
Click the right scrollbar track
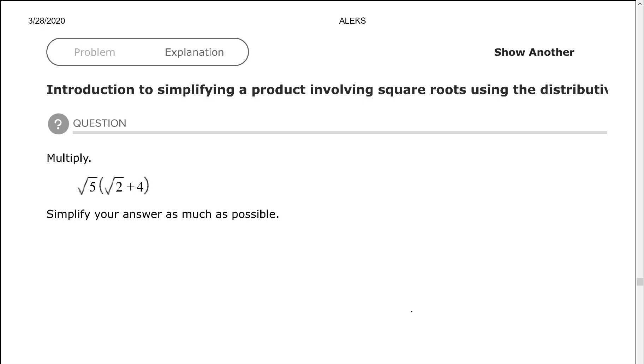coord(640,177)
